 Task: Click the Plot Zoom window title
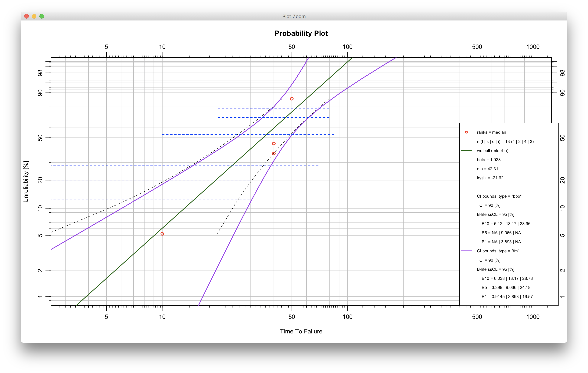coord(294,16)
